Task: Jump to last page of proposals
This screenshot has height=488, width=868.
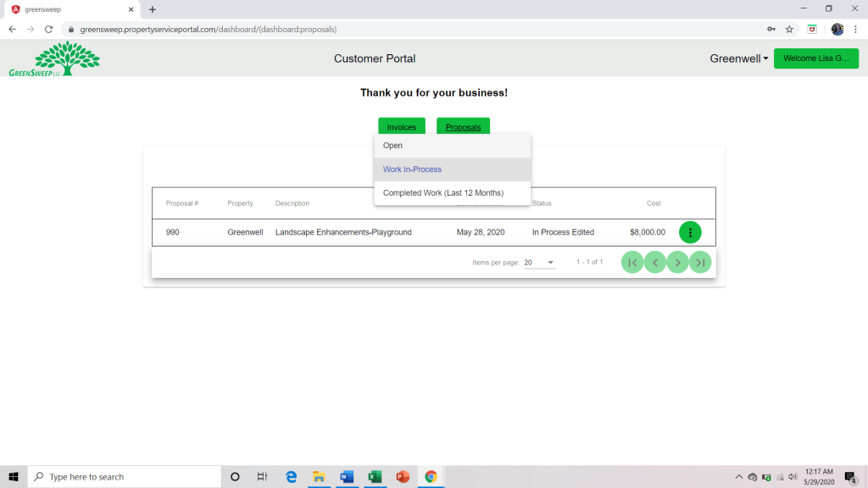Action: tap(700, 263)
